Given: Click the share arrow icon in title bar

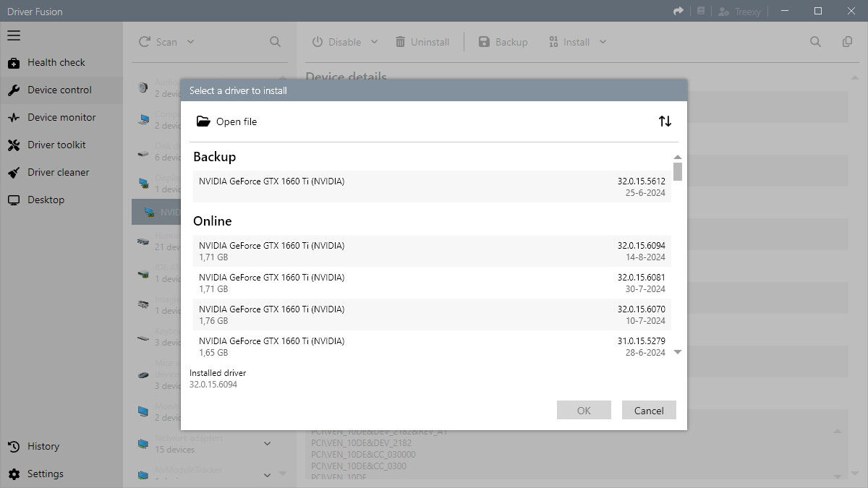Looking at the screenshot, I should 678,11.
